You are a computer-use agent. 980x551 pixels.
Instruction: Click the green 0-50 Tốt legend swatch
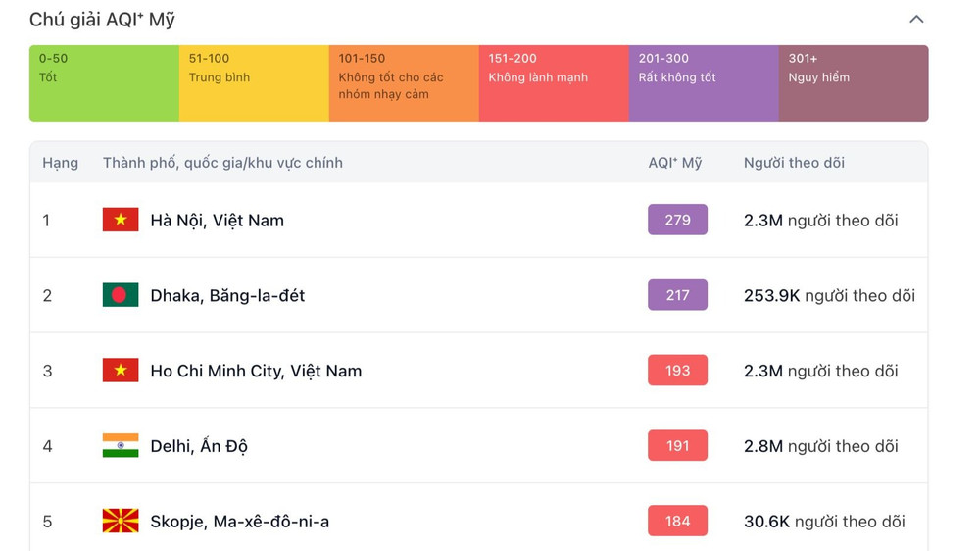pos(105,83)
